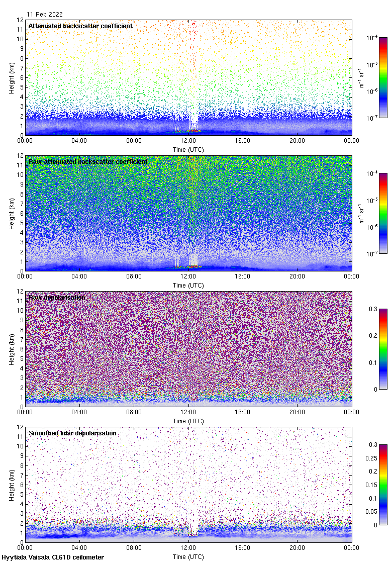Screen dimensions: 392x563
Task: Click 'm⁻¹ sr⁻¹' unit label of the second colorbar
Action: coord(361,213)
